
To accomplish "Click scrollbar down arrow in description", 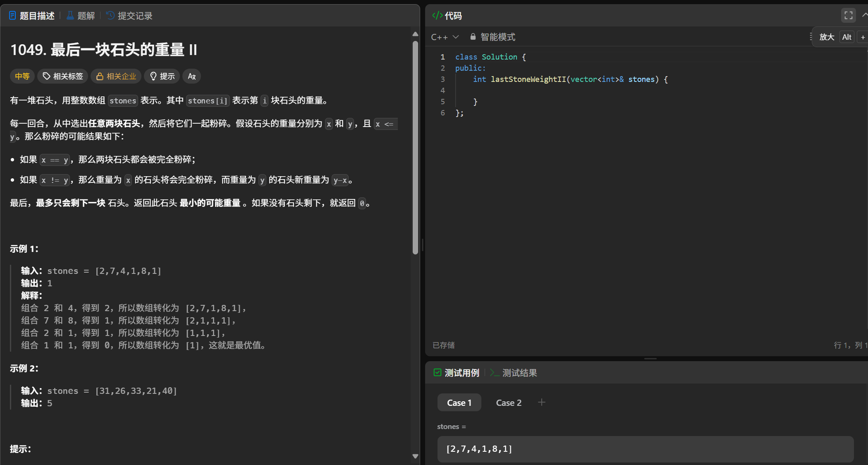I will (x=415, y=456).
